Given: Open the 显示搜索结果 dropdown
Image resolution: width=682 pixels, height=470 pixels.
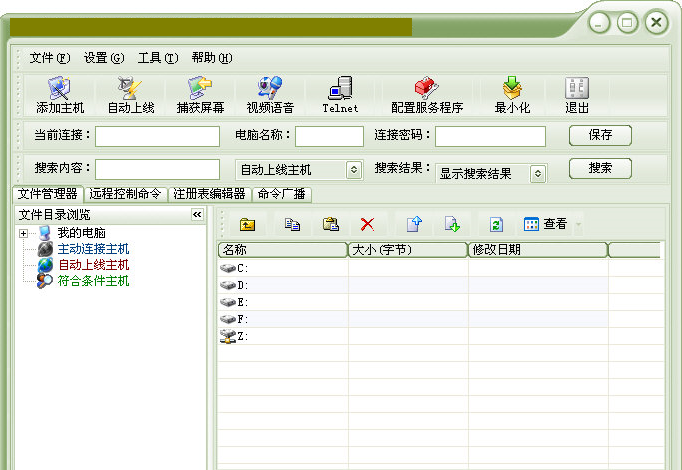Looking at the screenshot, I should click(x=538, y=173).
